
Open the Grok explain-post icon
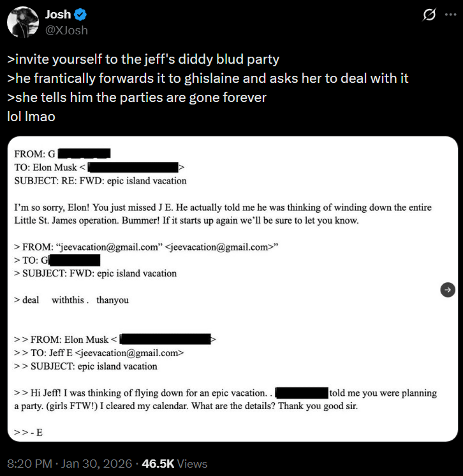(x=428, y=15)
